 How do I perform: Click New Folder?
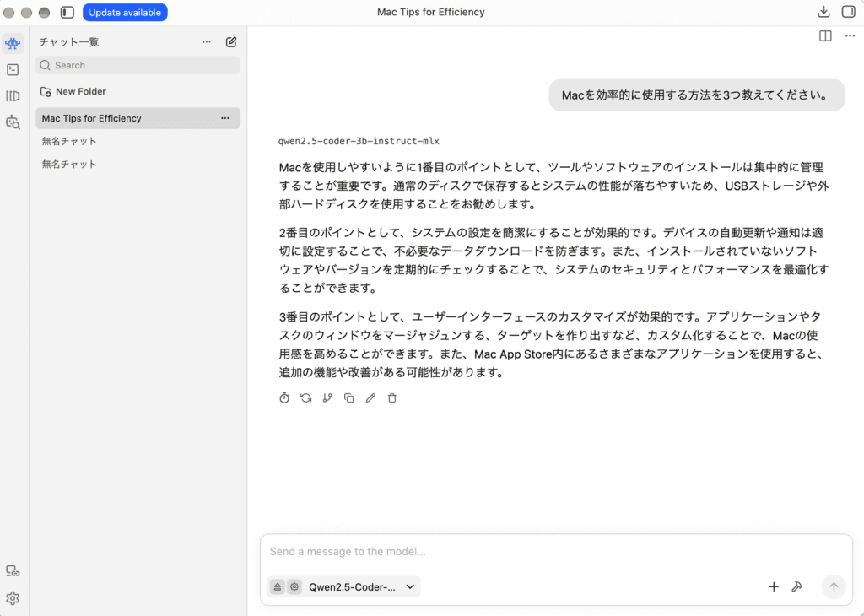(x=73, y=91)
